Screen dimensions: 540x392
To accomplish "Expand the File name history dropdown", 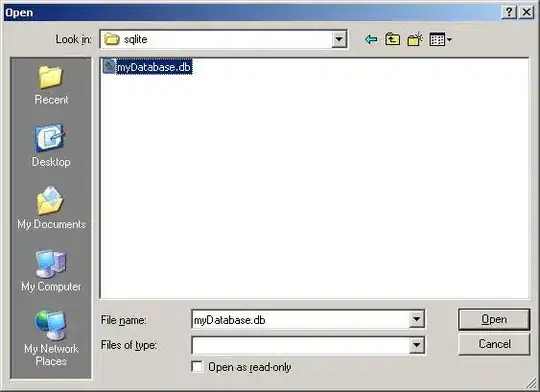I will (416, 319).
